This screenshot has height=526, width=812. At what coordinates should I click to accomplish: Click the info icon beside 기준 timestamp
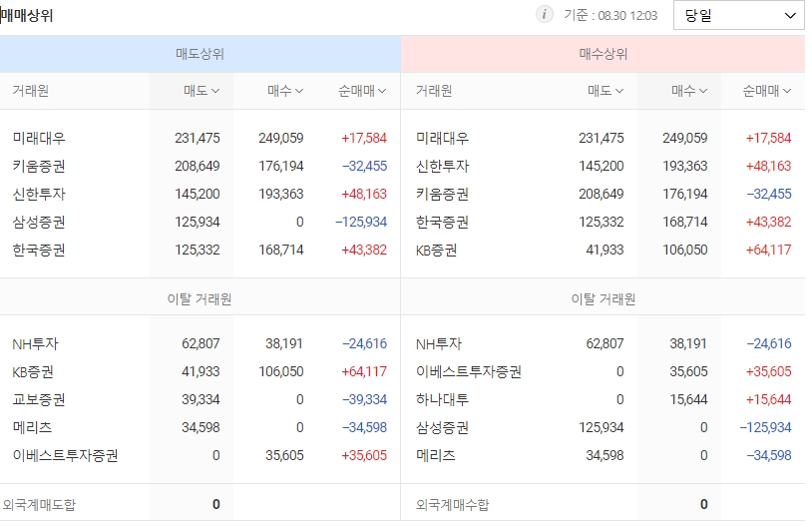(544, 15)
